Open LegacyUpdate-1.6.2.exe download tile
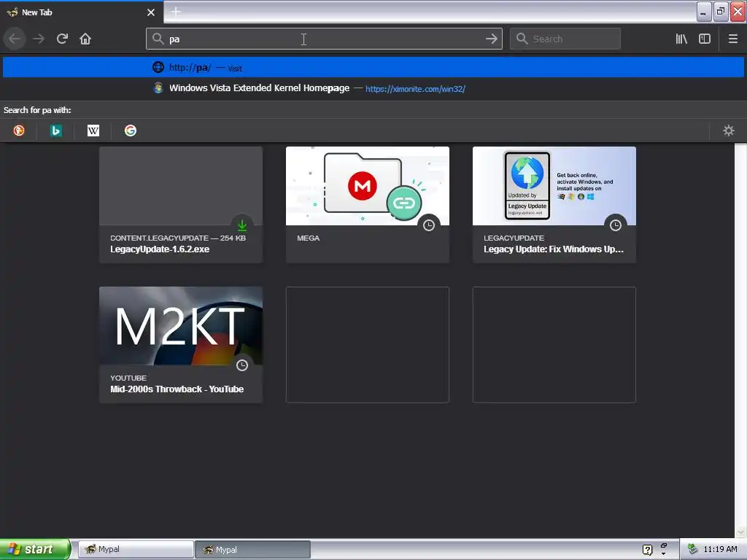This screenshot has height=560, width=747. click(x=181, y=204)
